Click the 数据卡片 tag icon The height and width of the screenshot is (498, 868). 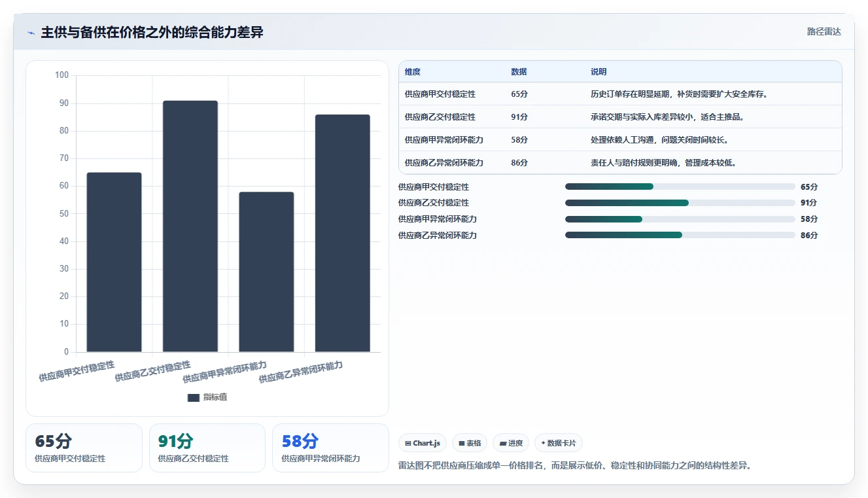click(544, 443)
